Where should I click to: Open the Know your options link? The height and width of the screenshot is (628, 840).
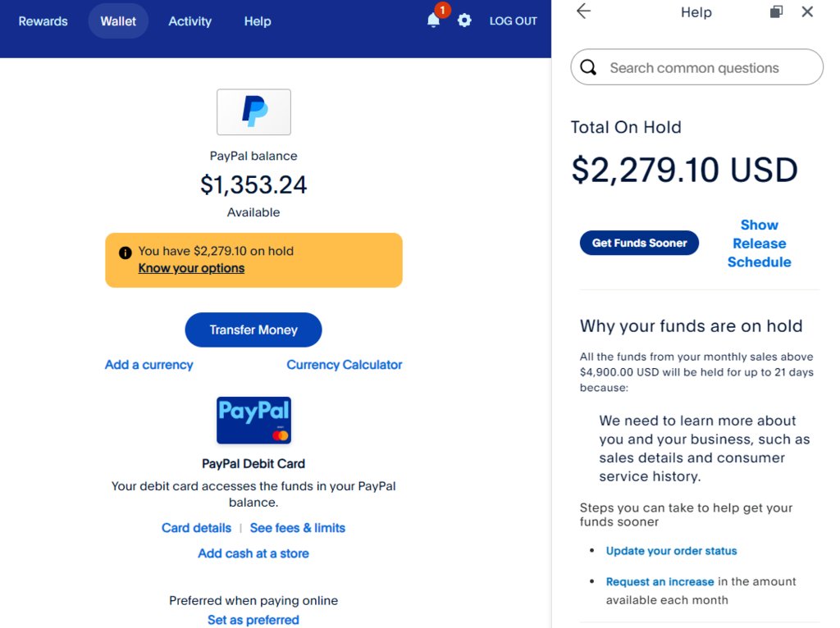click(191, 268)
